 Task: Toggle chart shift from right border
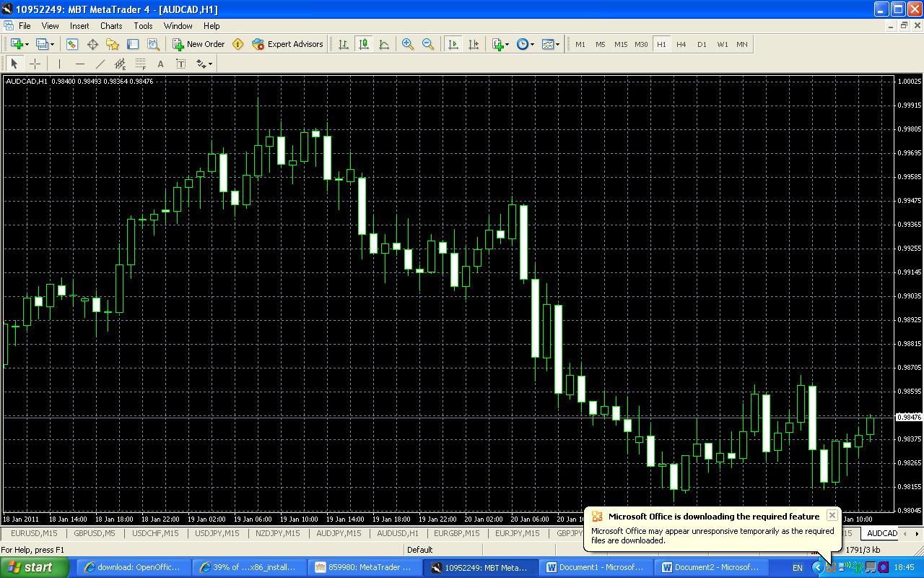click(x=474, y=44)
